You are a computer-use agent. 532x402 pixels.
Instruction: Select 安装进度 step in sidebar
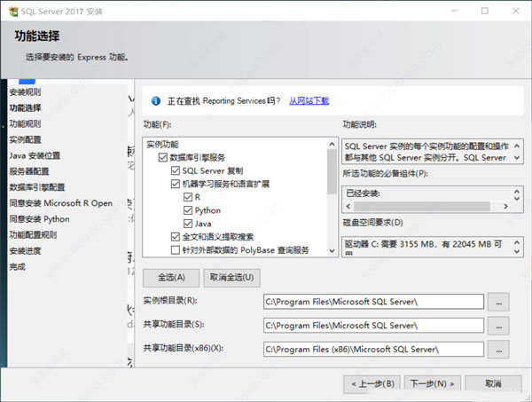[x=25, y=251]
